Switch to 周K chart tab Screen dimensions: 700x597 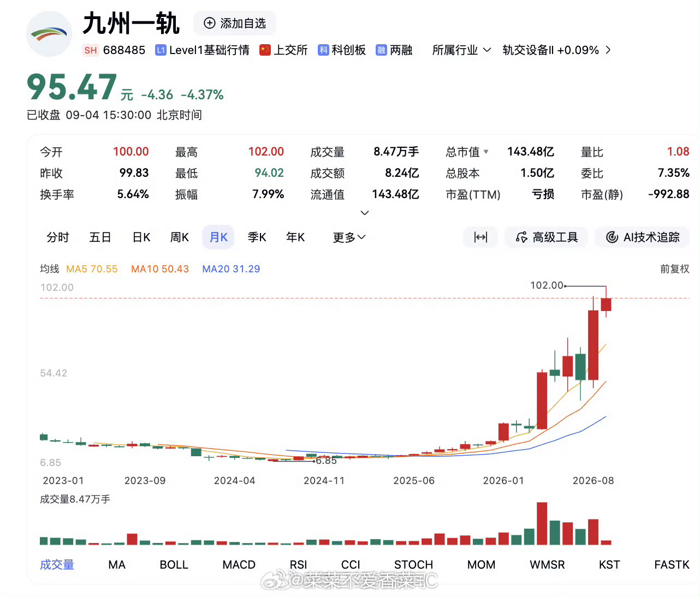point(180,237)
